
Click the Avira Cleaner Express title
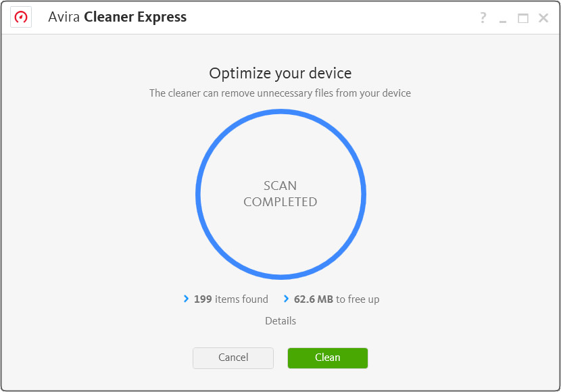tap(118, 17)
